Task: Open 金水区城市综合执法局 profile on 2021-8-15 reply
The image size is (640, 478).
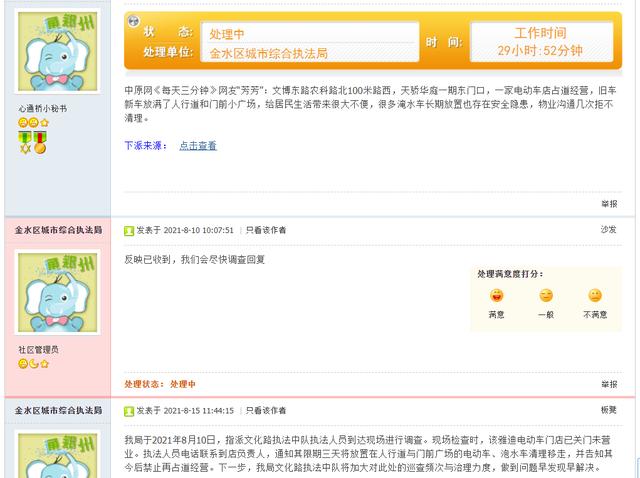Action: (x=58, y=410)
